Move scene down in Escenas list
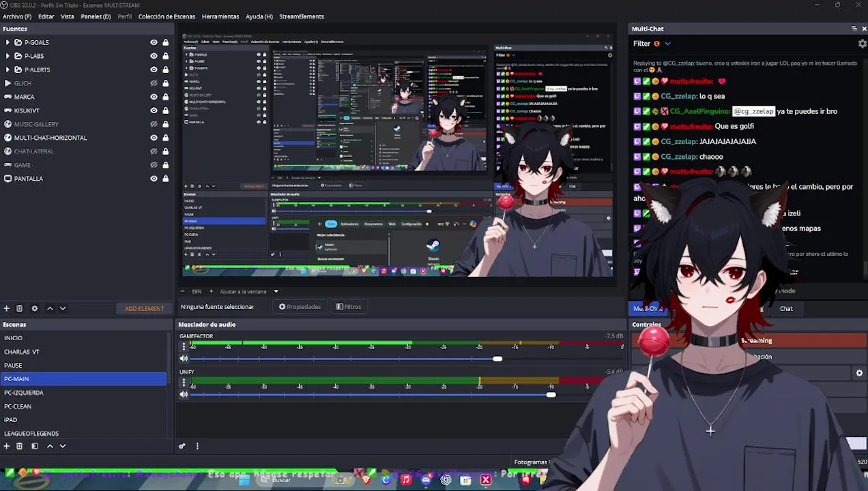 63,446
